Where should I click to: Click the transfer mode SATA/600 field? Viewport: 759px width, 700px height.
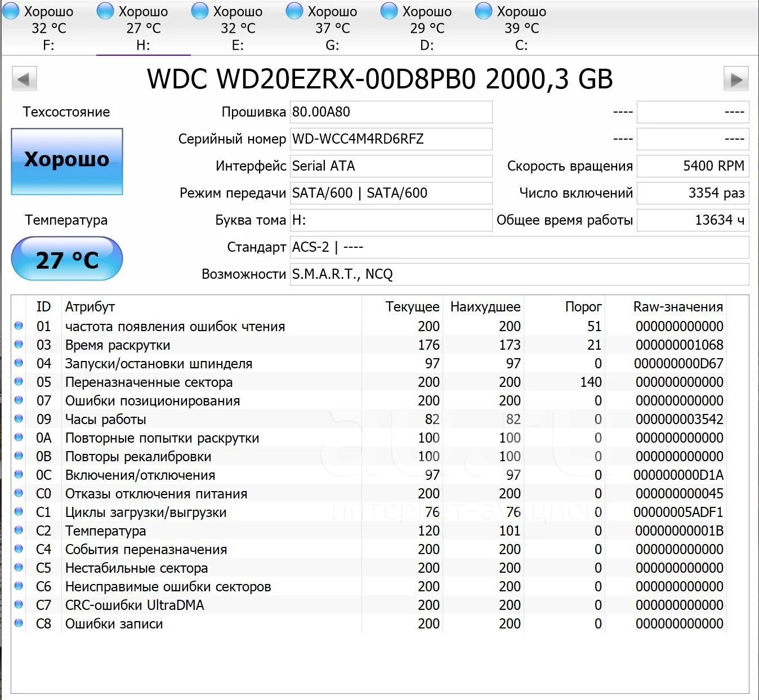pos(391,193)
